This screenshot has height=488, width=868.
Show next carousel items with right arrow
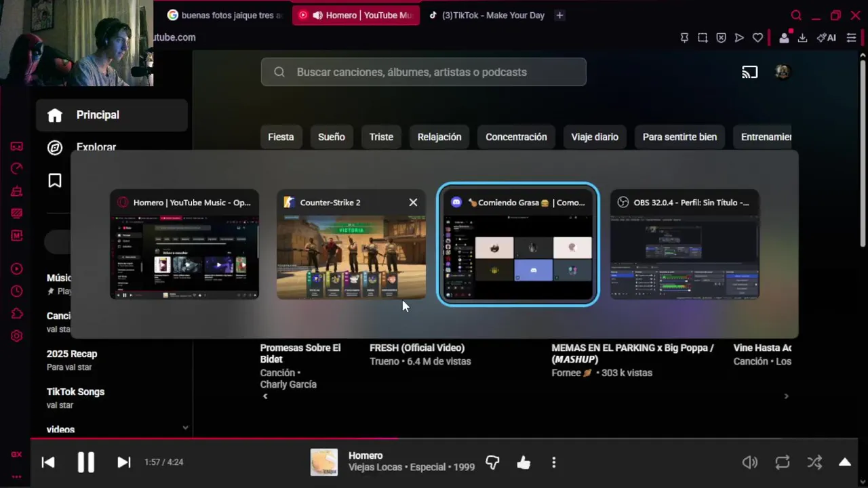(x=786, y=396)
